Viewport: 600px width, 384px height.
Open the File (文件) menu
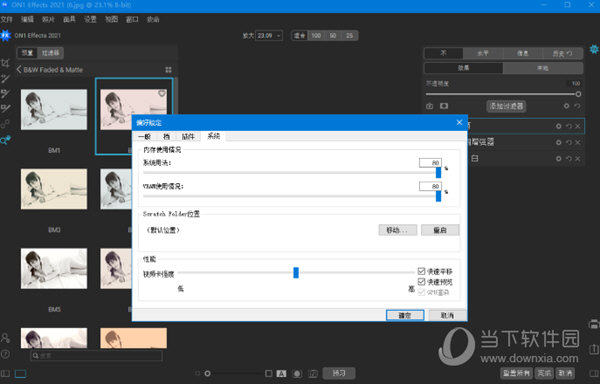(x=7, y=20)
